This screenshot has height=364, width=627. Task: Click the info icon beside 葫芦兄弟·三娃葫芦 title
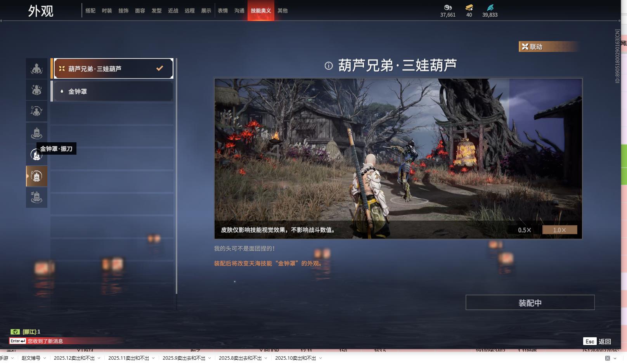(x=329, y=66)
